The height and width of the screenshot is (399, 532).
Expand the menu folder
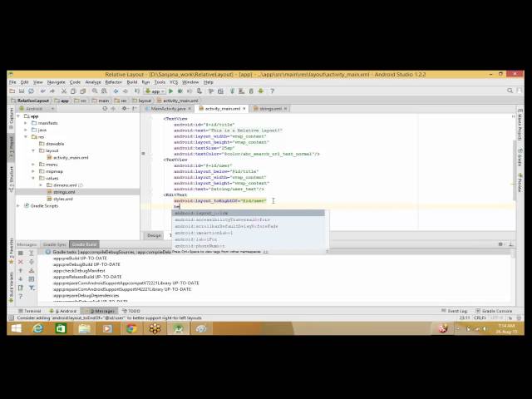tap(33, 165)
